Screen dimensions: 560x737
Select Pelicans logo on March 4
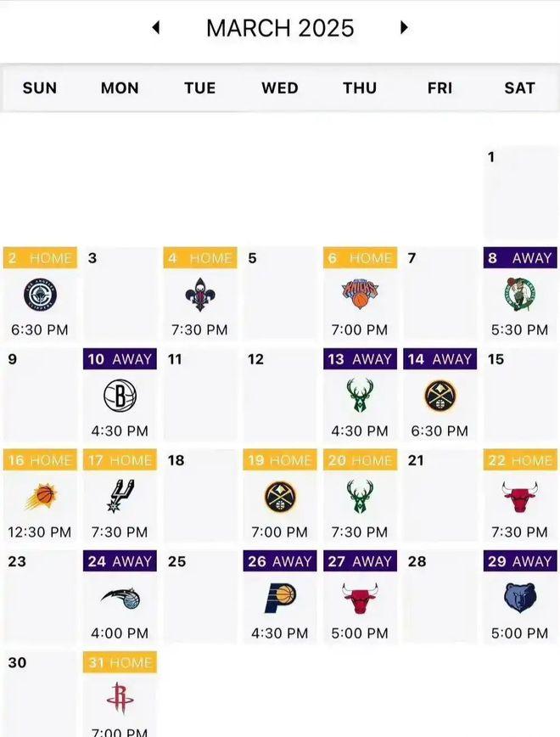(199, 295)
